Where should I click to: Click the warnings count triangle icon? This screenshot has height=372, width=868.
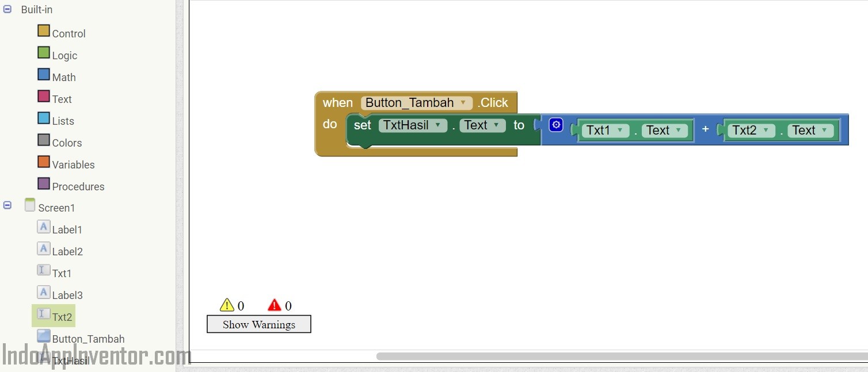click(x=227, y=305)
